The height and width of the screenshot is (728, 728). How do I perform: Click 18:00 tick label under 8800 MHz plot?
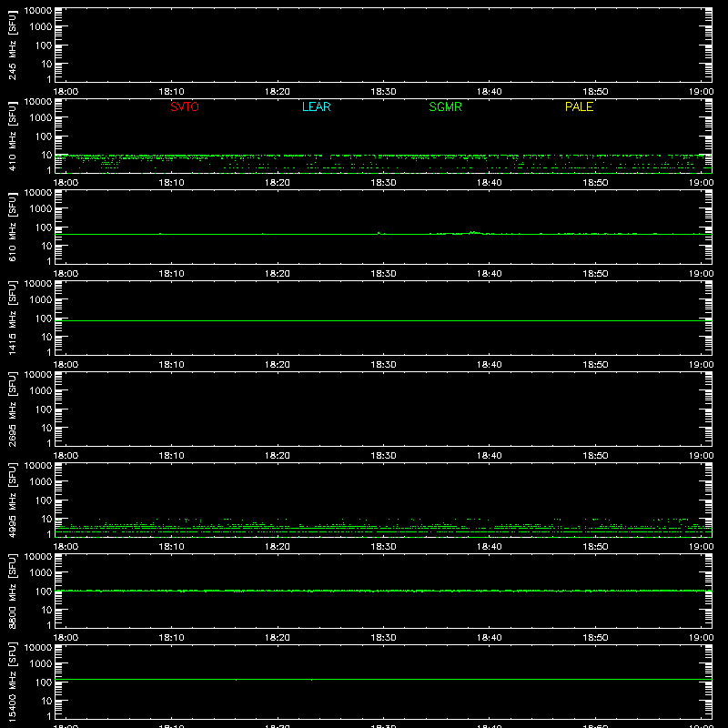66,638
